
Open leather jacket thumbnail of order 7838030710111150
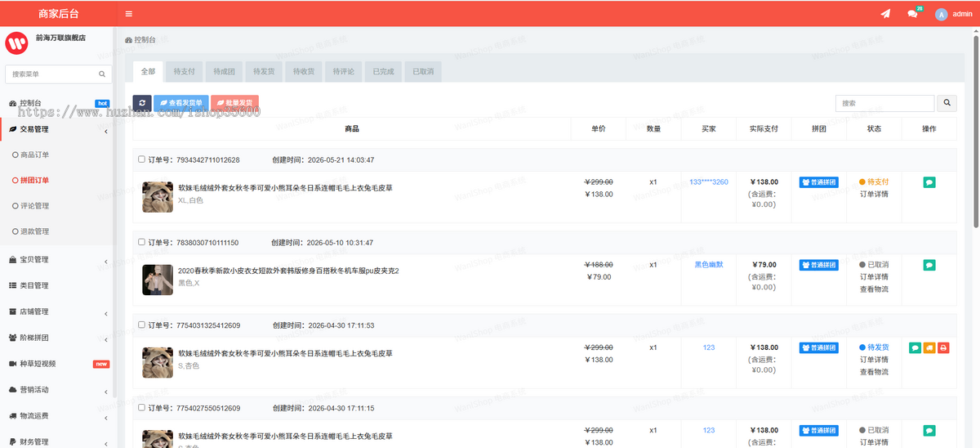[x=158, y=280]
